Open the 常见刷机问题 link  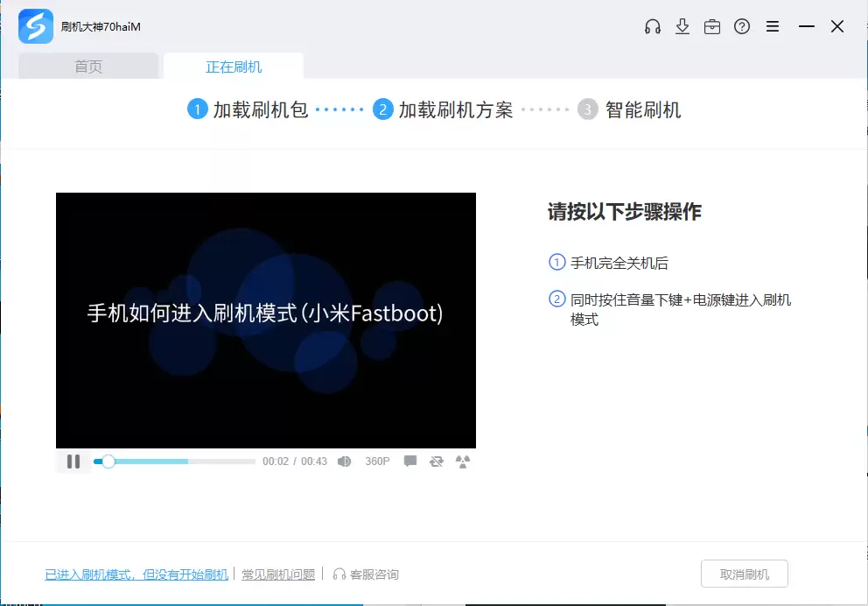[x=278, y=574]
